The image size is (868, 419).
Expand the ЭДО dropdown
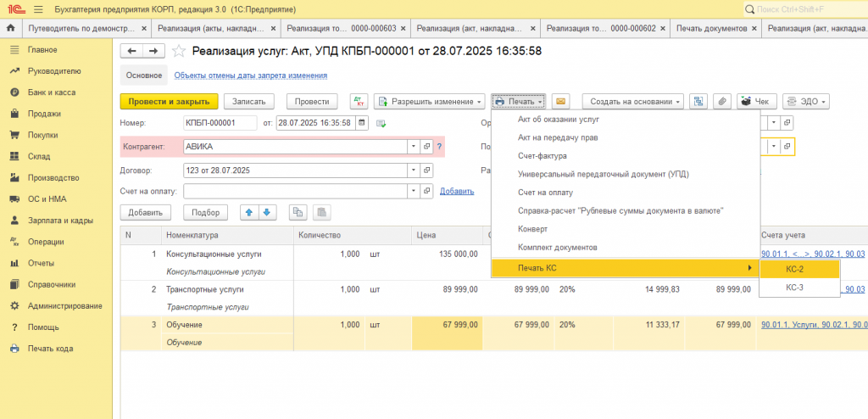tap(805, 102)
